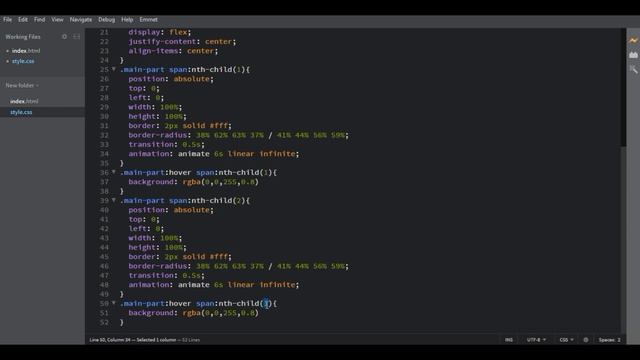640x360 pixels.
Task: Click the Spaces indentation label
Action: point(607,340)
